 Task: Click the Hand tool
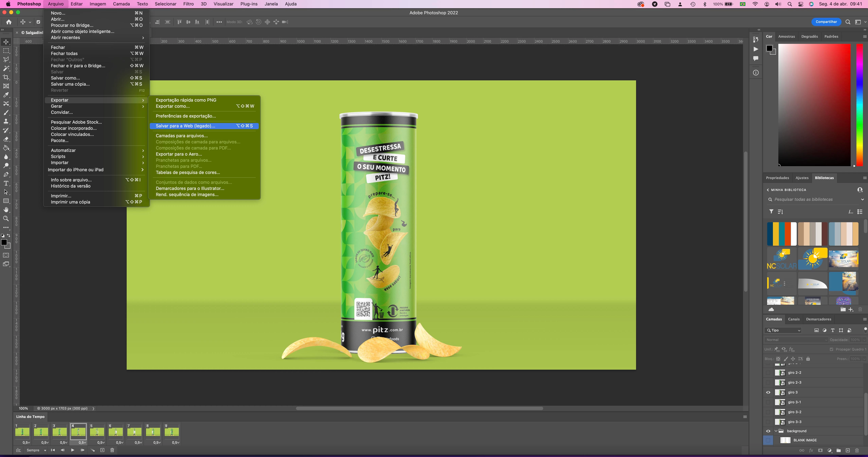6,210
